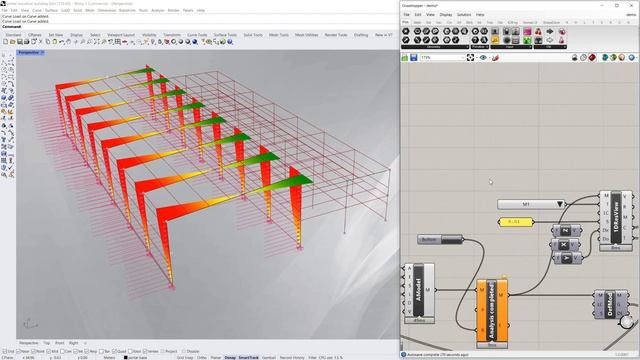Expand the Input component group bar
The width and height of the screenshot is (640, 360).
[511, 47]
